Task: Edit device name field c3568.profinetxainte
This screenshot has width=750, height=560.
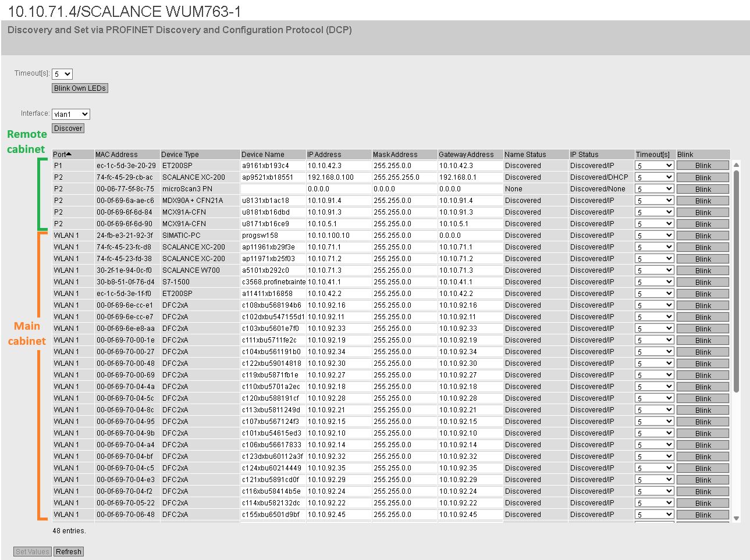Action: click(x=273, y=282)
